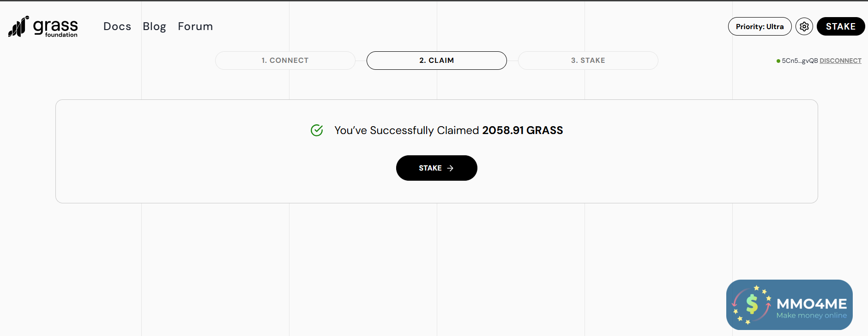This screenshot has width=868, height=336.
Task: Click the 'grass foundation' wordmark
Action: [x=55, y=27]
